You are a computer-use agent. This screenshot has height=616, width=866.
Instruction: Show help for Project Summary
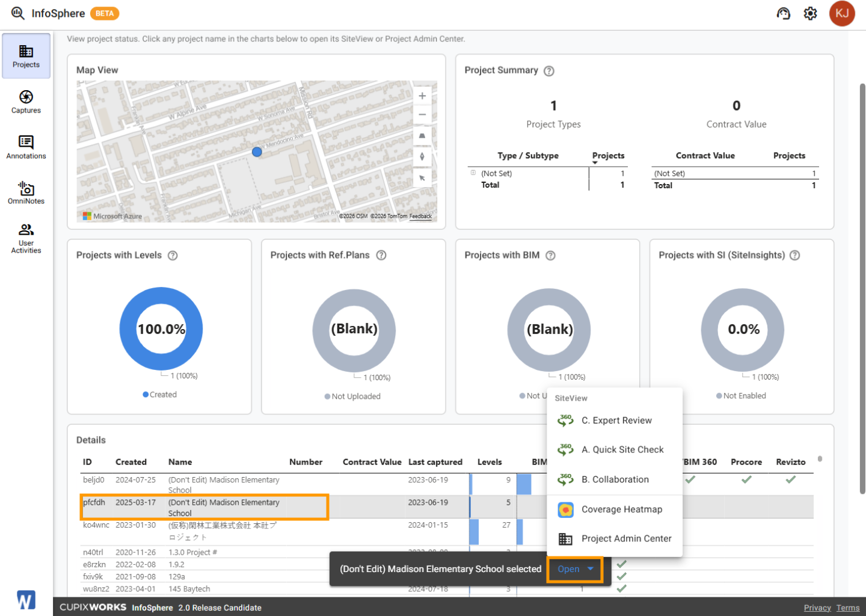click(x=548, y=71)
